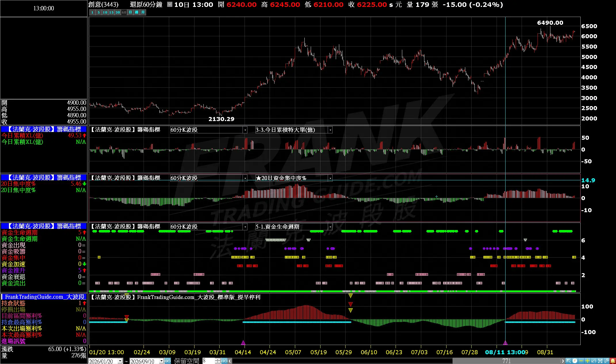616x364 pixels.
Task: Expand the ★20日資金集中度% dropdown
Action: pyautogui.click(x=330, y=178)
